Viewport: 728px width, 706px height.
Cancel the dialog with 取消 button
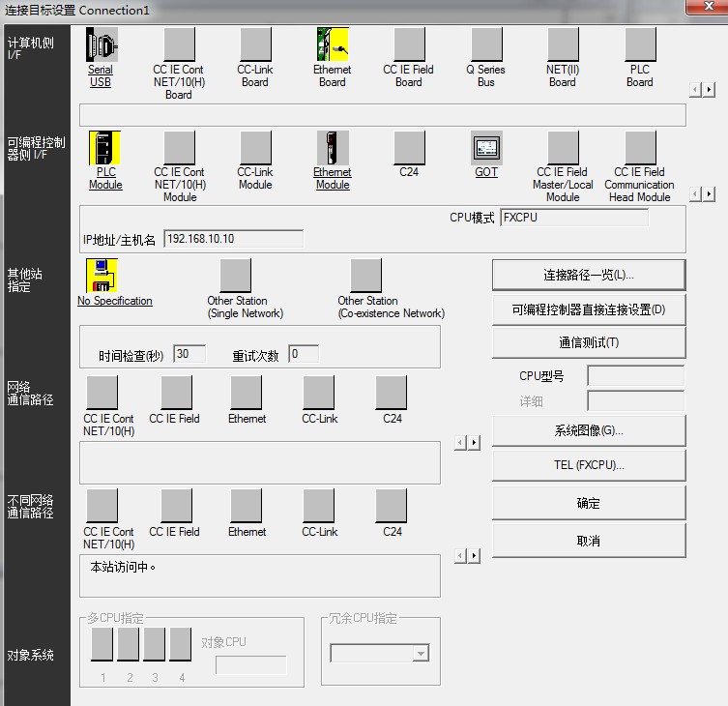coord(588,541)
